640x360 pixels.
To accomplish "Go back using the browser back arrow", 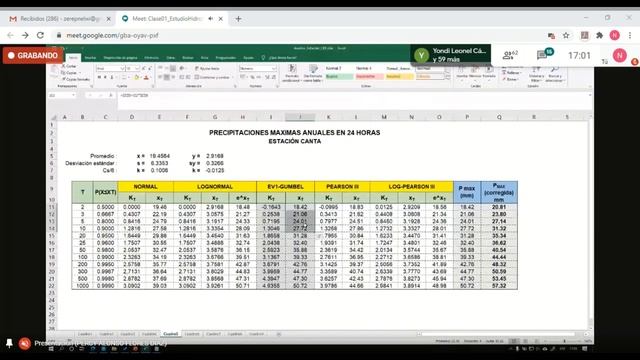I will click(11, 36).
